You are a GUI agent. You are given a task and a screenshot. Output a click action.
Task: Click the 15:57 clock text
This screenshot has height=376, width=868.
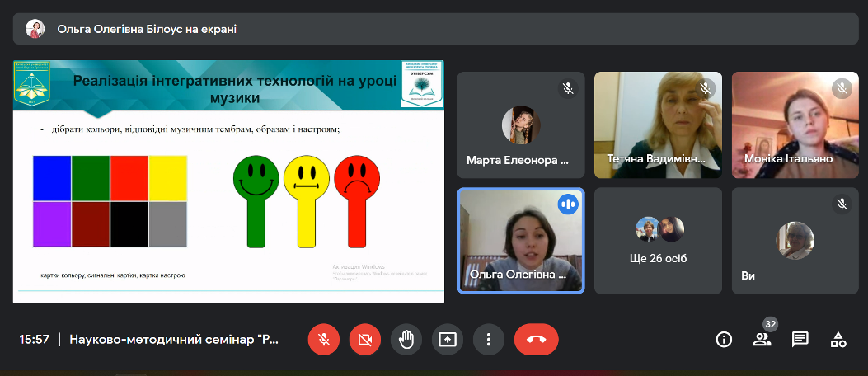pyautogui.click(x=35, y=340)
